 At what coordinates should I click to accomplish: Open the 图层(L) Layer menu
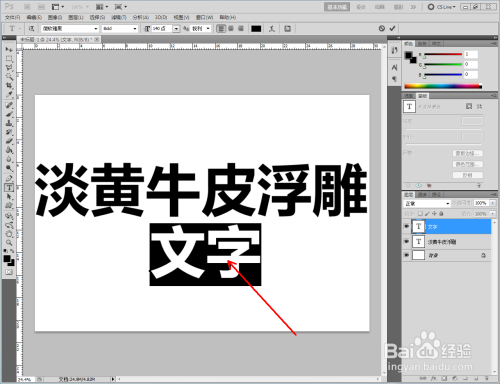[x=76, y=17]
